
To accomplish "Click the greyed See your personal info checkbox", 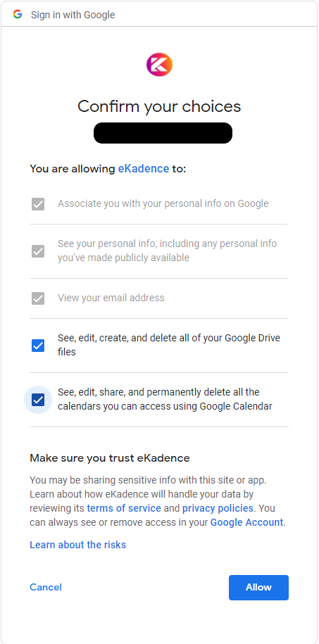I will pos(38,251).
